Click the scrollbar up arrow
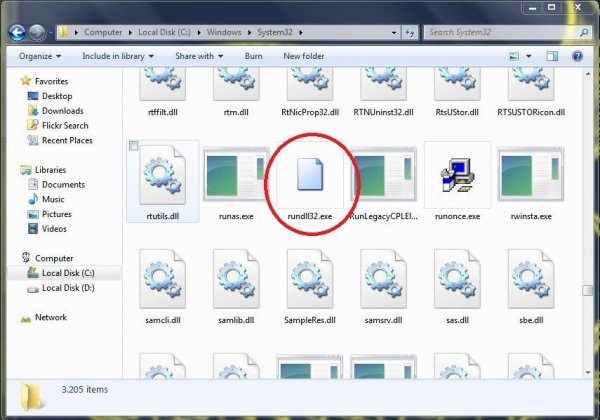This screenshot has height=420, width=600. pos(588,74)
